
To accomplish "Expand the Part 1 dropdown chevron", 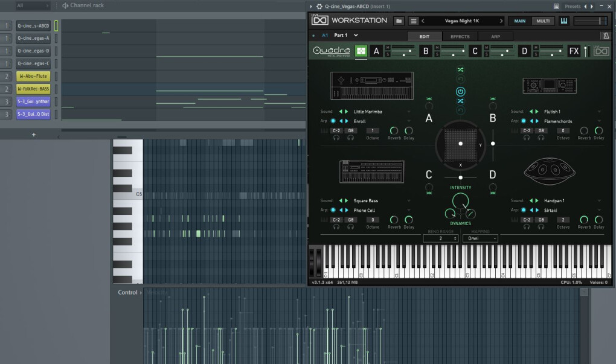I will click(x=356, y=36).
